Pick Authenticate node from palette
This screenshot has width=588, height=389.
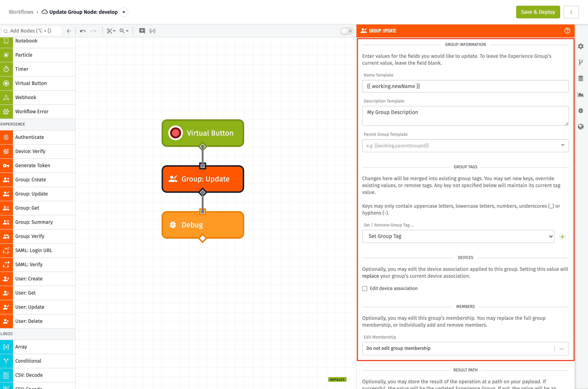38,137
